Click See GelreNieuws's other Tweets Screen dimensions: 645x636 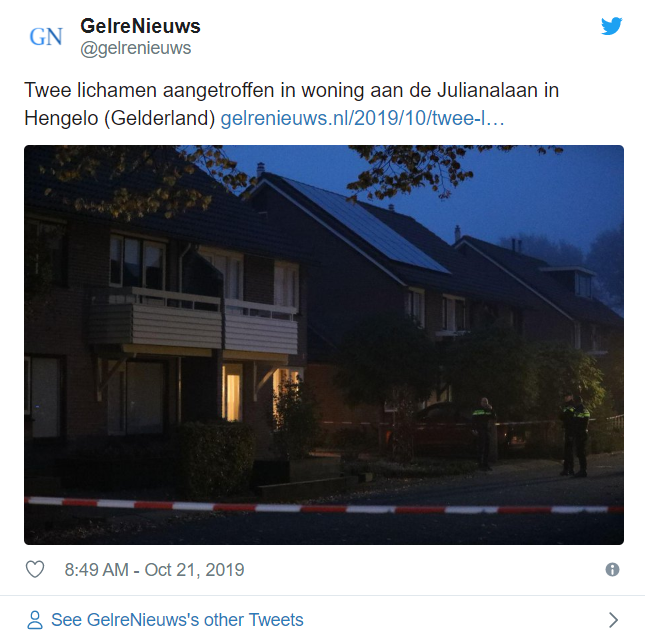(x=177, y=620)
